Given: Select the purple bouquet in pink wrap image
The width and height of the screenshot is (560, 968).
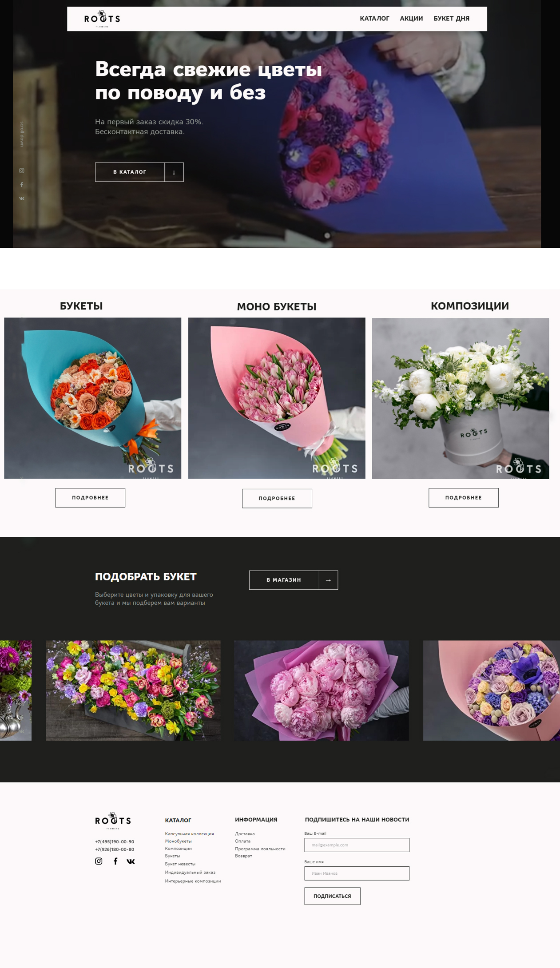Looking at the screenshot, I should pyautogui.click(x=492, y=690).
